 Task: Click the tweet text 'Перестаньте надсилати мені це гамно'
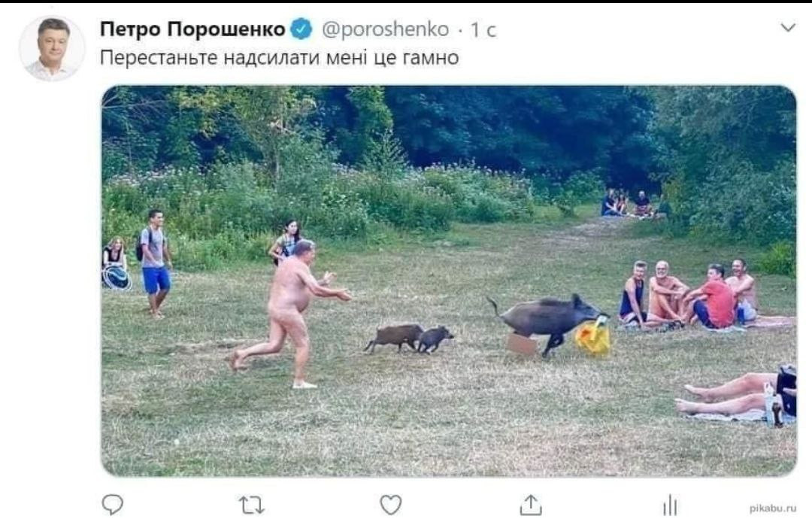click(279, 57)
